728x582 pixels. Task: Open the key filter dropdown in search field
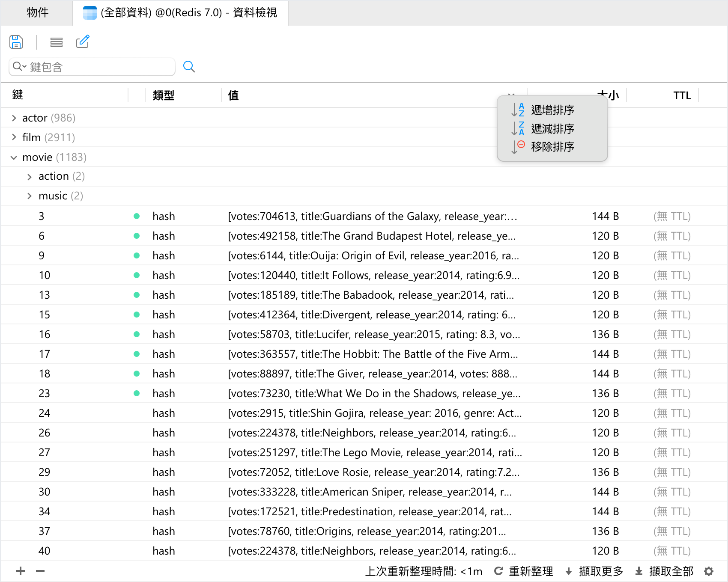[20, 67]
